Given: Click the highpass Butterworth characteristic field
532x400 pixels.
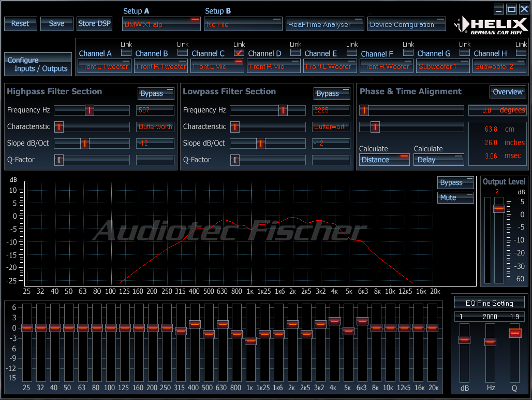Looking at the screenshot, I should point(155,126).
